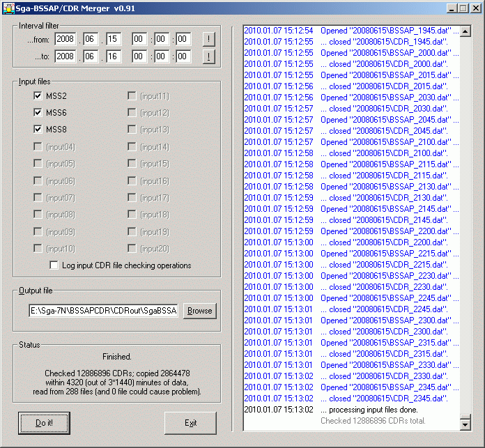485x448 pixels.
Task: Click the Exit button
Action: pos(190,423)
